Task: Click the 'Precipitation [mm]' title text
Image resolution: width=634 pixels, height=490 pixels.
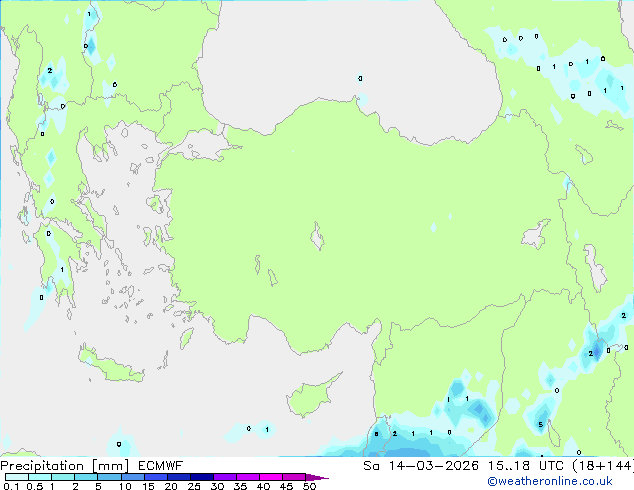Action: (65, 466)
